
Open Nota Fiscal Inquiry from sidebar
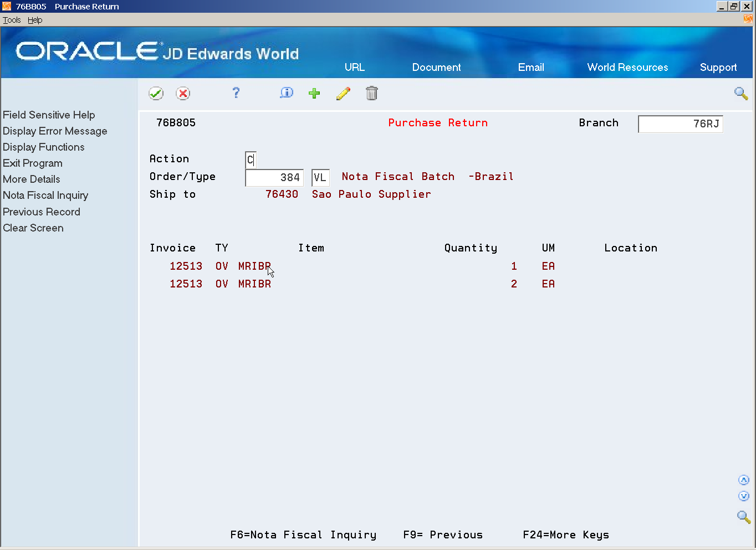coord(45,196)
